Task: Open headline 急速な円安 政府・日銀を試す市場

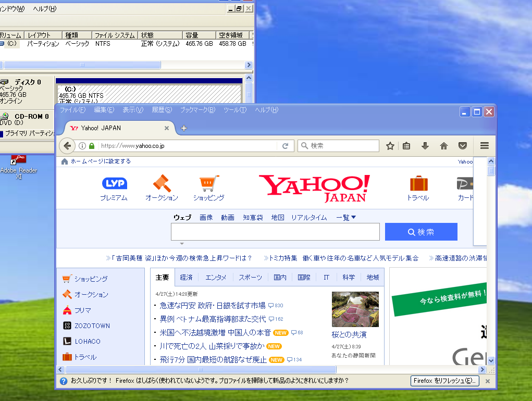Action: pyautogui.click(x=213, y=305)
